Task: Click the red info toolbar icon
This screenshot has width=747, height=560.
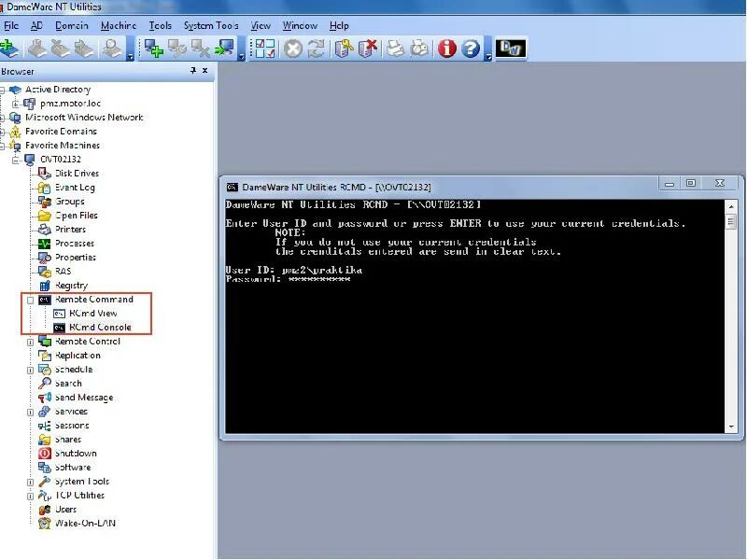Action: tap(446, 49)
